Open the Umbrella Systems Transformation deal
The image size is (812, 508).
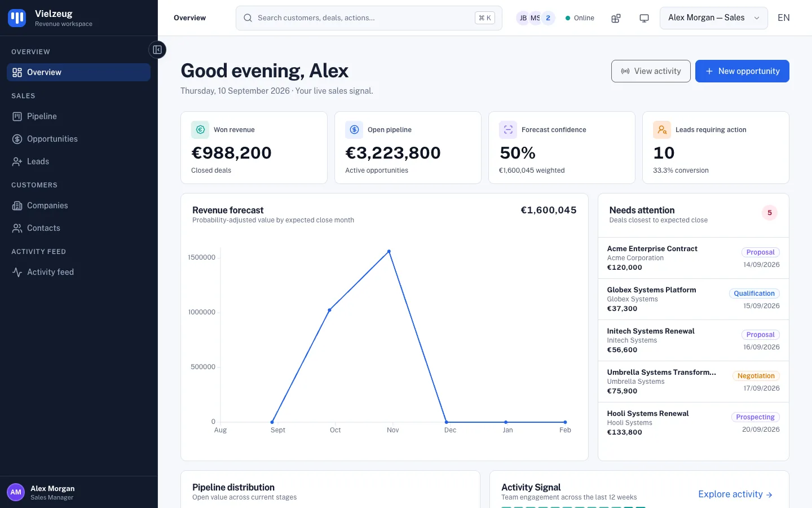click(x=694, y=382)
